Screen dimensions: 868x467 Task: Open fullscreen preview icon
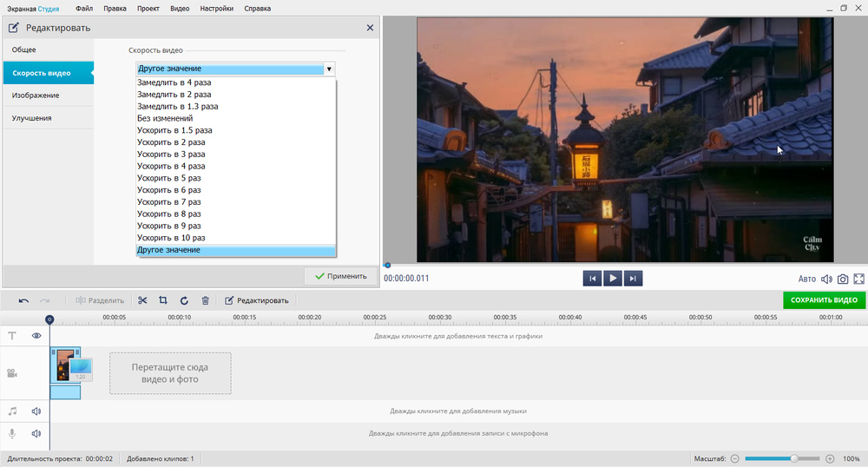858,279
